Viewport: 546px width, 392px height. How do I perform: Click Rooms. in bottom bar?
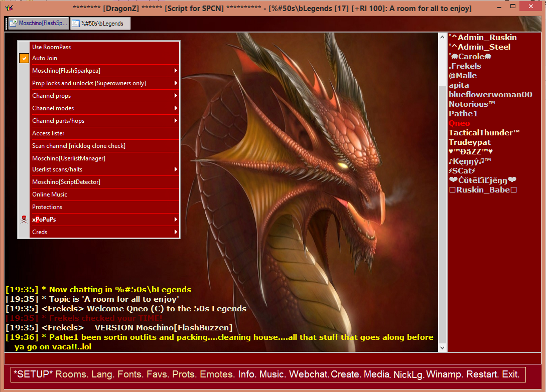pos(71,374)
